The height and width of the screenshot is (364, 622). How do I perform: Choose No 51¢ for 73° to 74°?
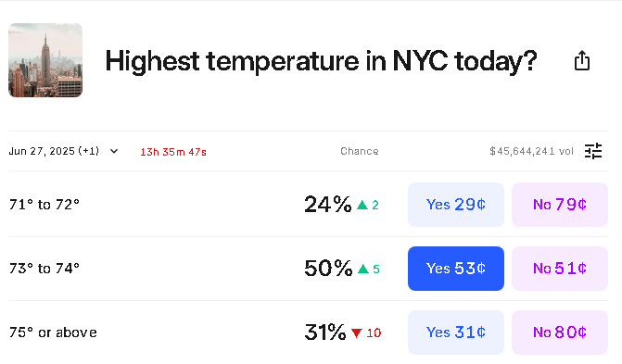coord(560,269)
